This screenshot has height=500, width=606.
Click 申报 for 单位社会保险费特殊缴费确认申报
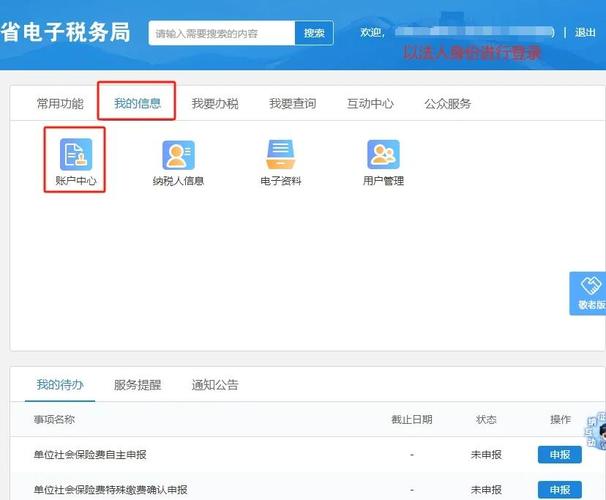[x=560, y=490]
